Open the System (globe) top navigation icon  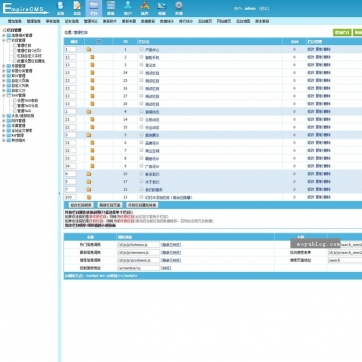(60, 8)
